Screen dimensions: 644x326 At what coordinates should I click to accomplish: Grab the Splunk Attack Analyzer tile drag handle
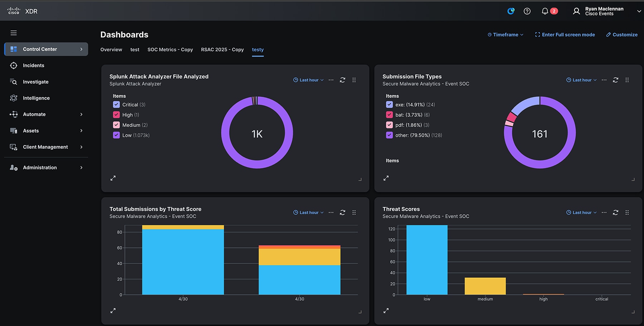(354, 80)
